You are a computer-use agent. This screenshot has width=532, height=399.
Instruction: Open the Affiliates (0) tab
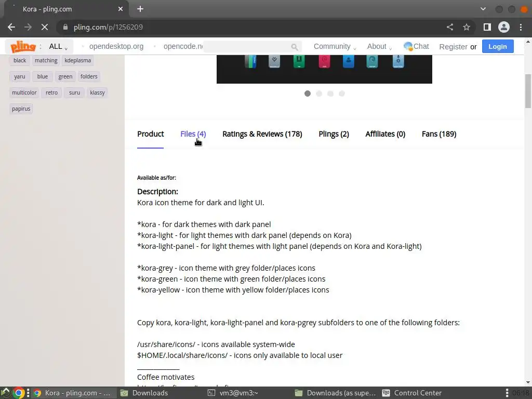385,134
